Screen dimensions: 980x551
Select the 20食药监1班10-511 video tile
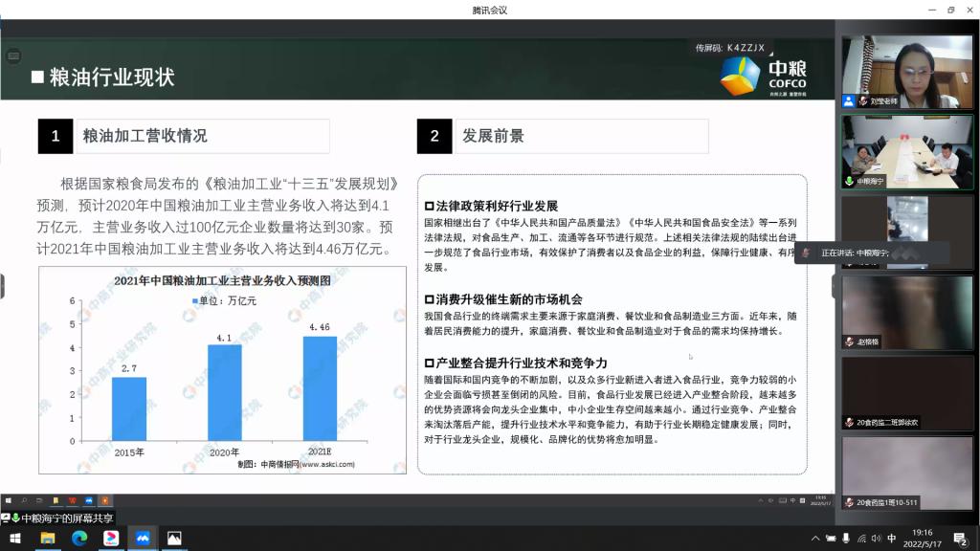tap(907, 473)
